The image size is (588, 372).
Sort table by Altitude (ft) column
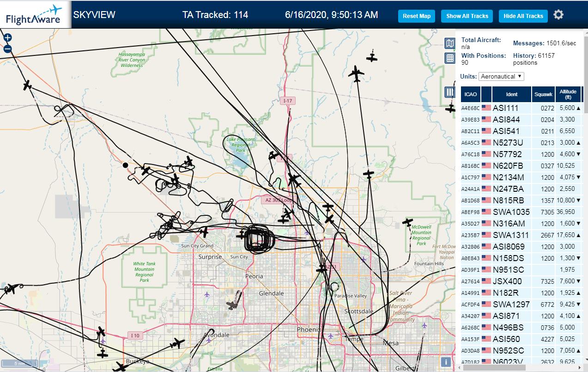coord(568,94)
